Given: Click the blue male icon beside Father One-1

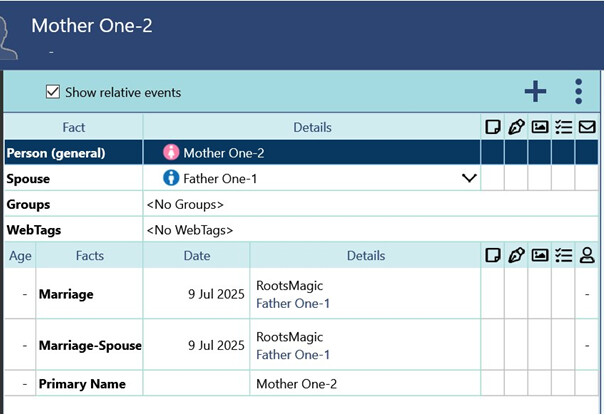Looking at the screenshot, I should [x=171, y=178].
